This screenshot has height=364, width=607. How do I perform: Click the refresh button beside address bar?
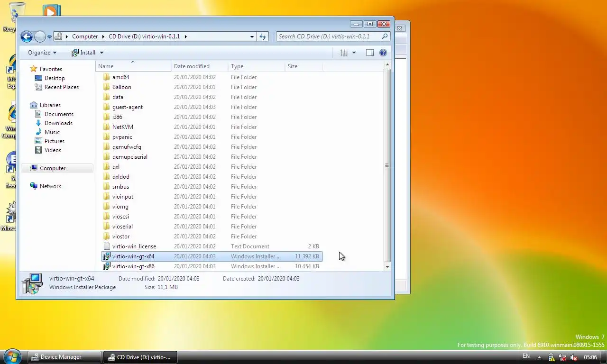pos(263,36)
